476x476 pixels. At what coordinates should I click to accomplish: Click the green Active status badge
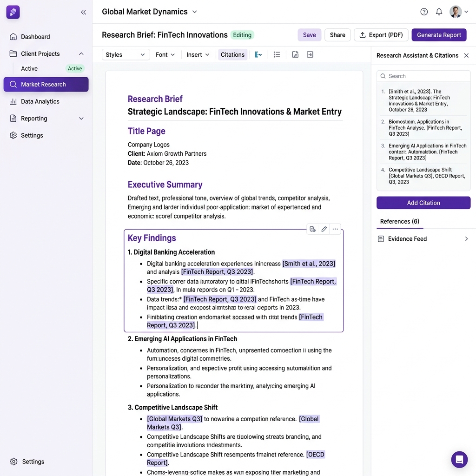coord(75,69)
